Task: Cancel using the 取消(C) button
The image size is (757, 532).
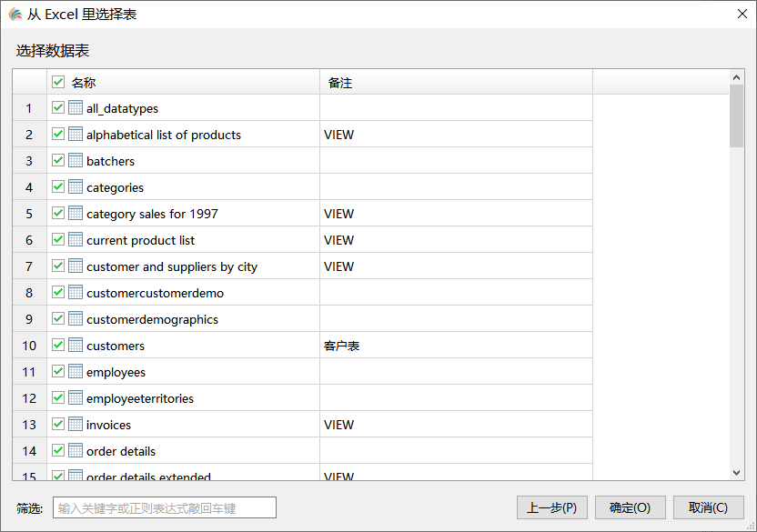Action: tap(708, 507)
